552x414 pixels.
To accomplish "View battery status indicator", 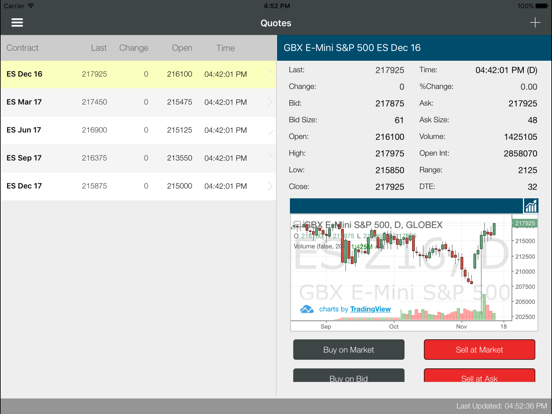I will [541, 6].
